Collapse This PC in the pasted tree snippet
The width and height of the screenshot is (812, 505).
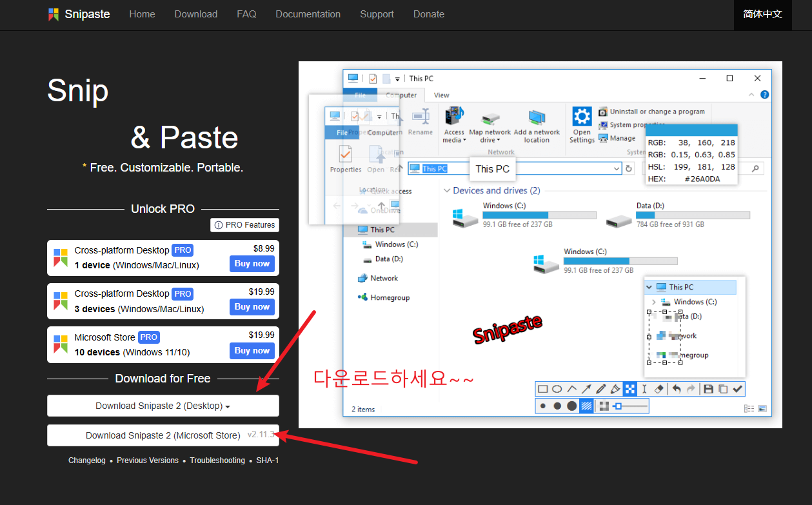650,287
